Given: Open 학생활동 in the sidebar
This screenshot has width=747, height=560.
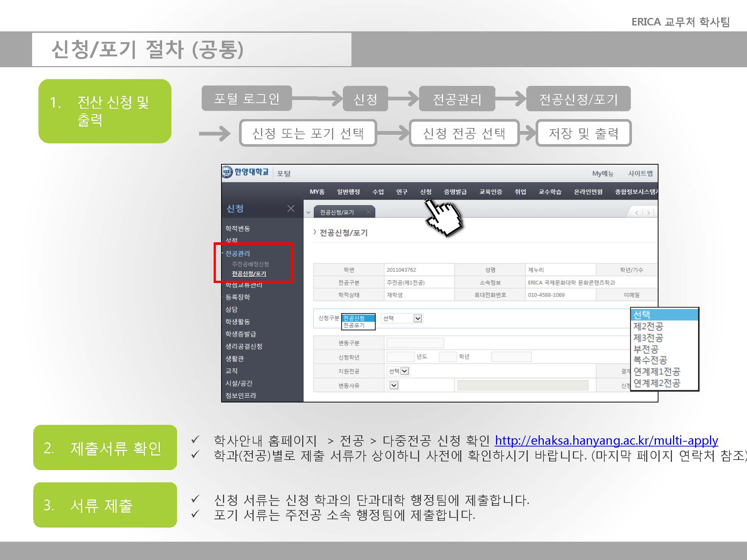Looking at the screenshot, I should [x=238, y=322].
